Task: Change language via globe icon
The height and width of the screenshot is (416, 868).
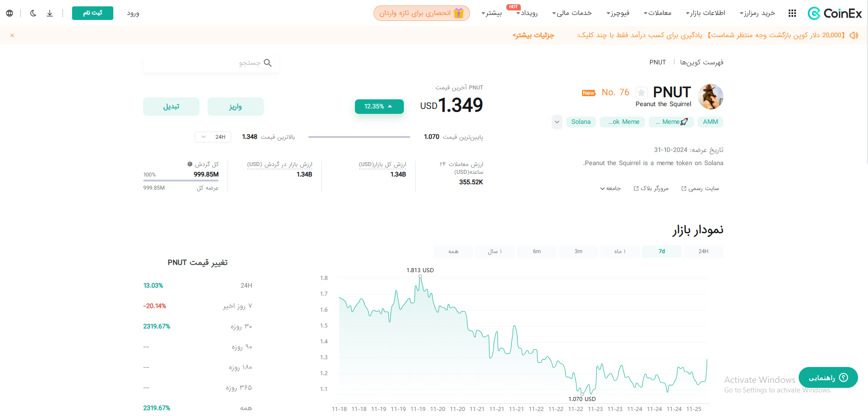Action: pos(10,13)
